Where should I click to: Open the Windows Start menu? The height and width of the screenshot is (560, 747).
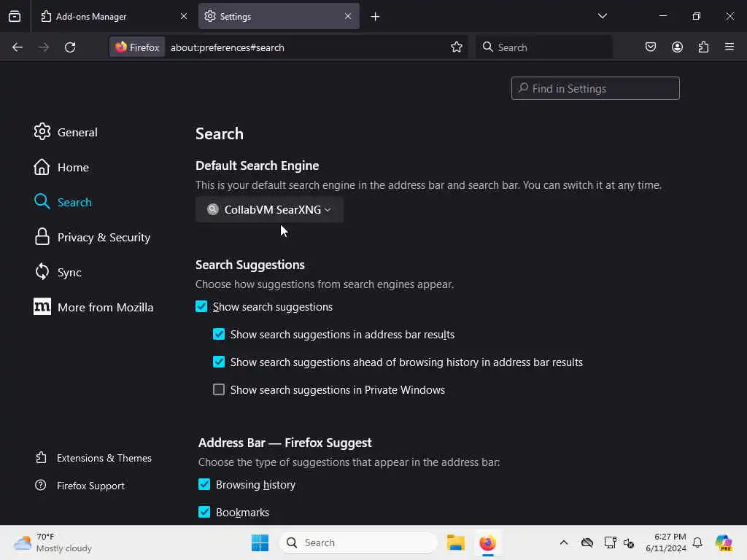pos(260,542)
